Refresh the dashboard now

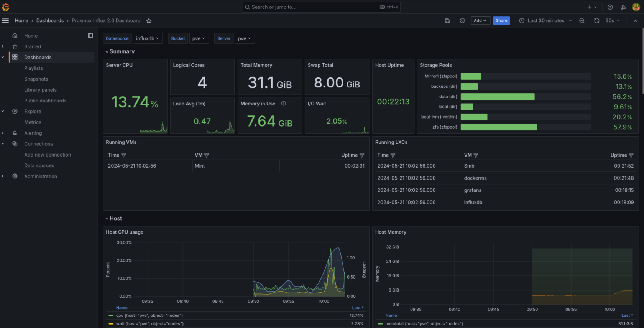pyautogui.click(x=596, y=21)
